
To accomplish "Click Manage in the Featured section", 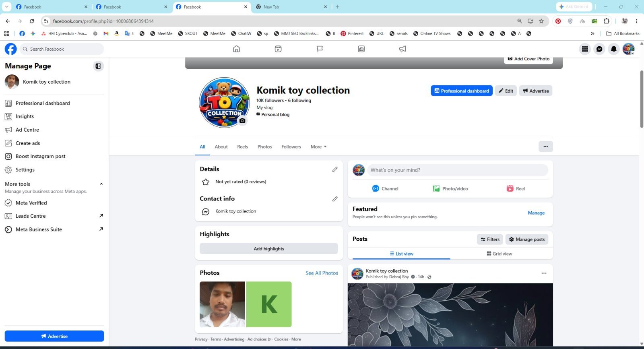I will 536,213.
